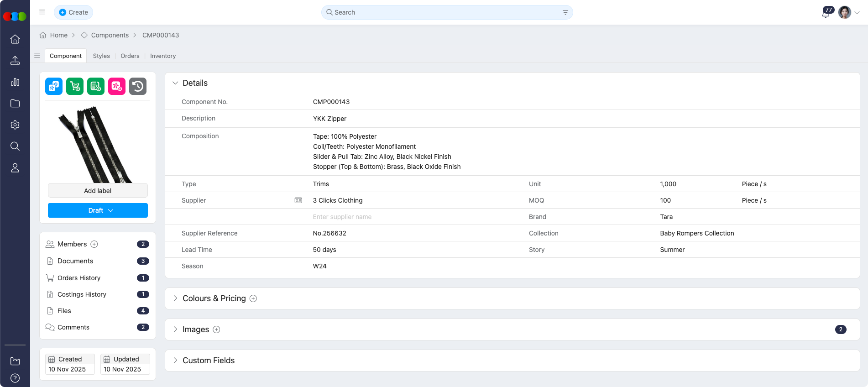Image resolution: width=868 pixels, height=387 pixels.
Task: Open notifications bell with 77 badge
Action: tap(826, 13)
